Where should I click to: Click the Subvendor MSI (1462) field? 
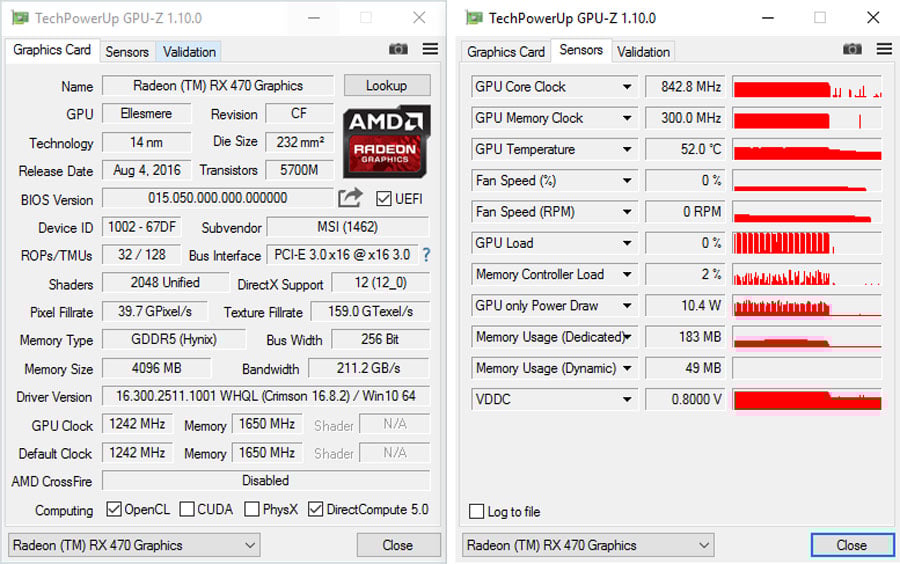(348, 227)
